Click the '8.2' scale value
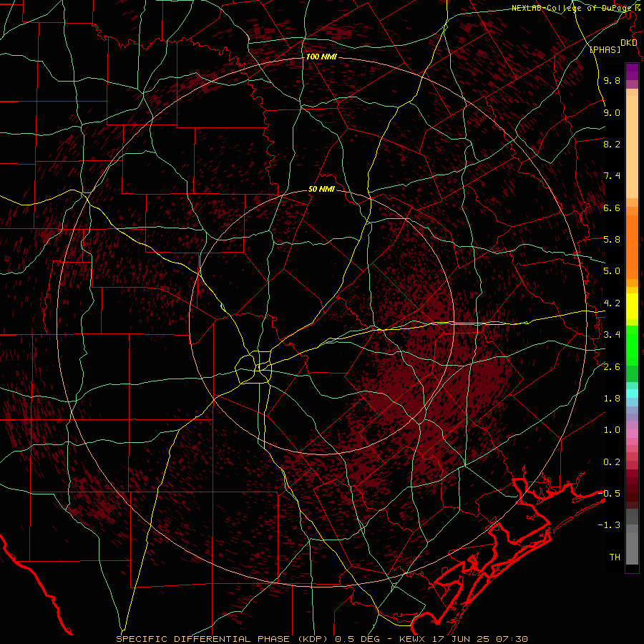 612,144
